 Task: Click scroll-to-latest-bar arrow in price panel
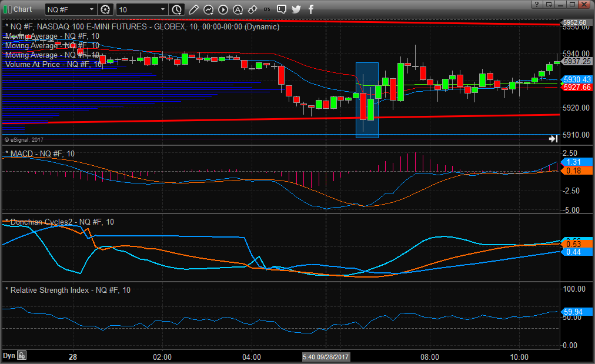click(x=553, y=139)
